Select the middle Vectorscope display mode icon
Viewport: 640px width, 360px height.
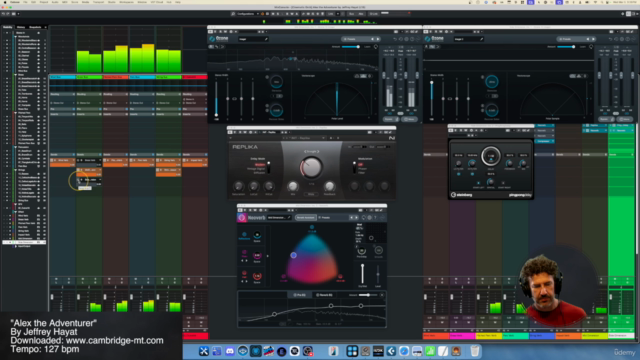363,76
